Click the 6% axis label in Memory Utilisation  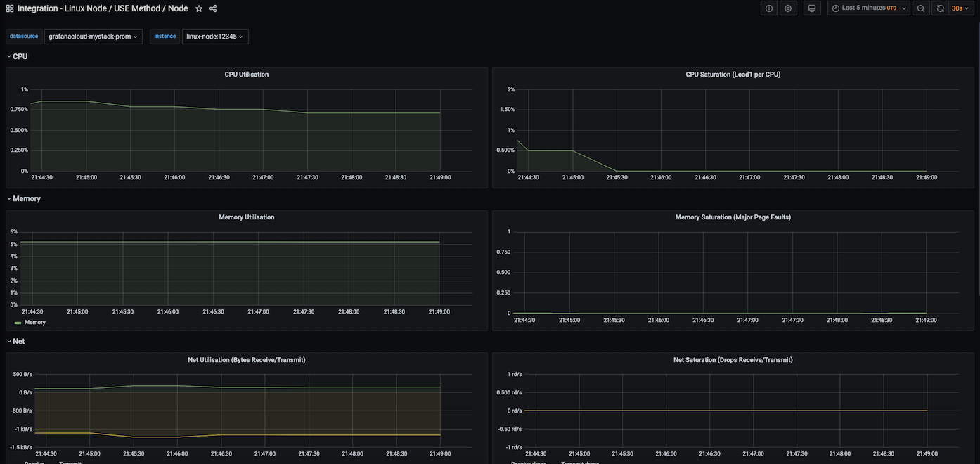(13, 232)
